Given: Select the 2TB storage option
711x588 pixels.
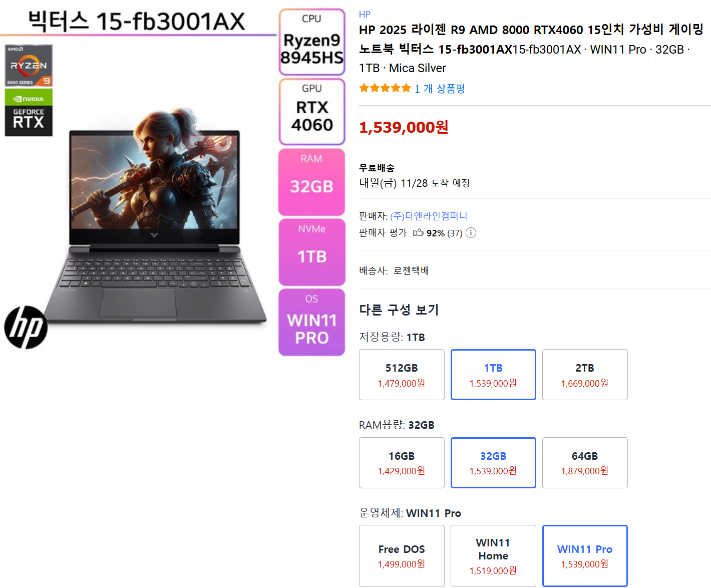Looking at the screenshot, I should click(585, 375).
